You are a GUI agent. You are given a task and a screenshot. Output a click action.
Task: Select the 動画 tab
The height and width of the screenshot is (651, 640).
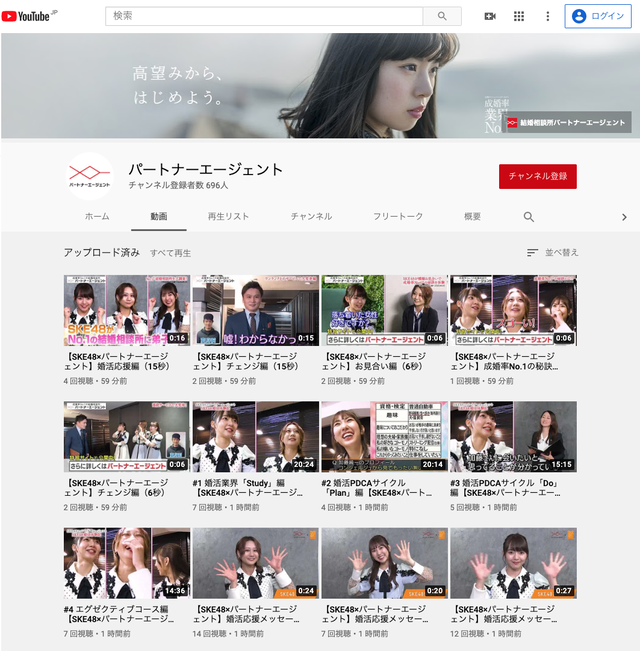coord(159,216)
